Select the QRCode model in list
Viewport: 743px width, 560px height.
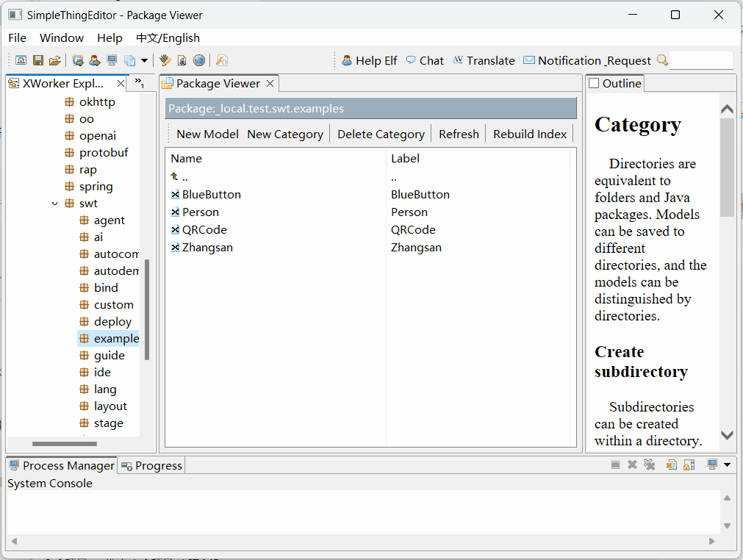[x=205, y=230]
